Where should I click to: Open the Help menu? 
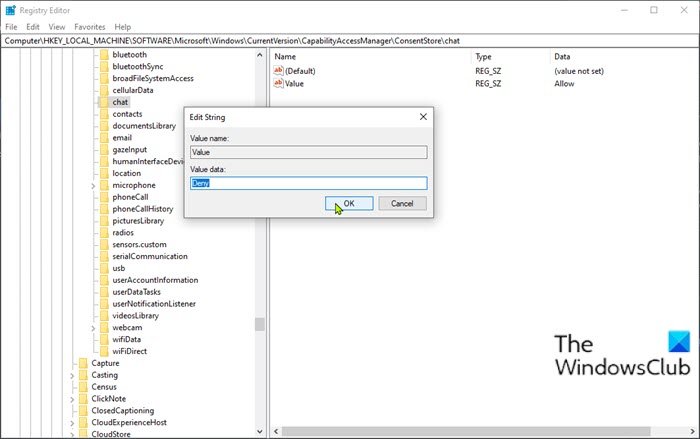123,27
